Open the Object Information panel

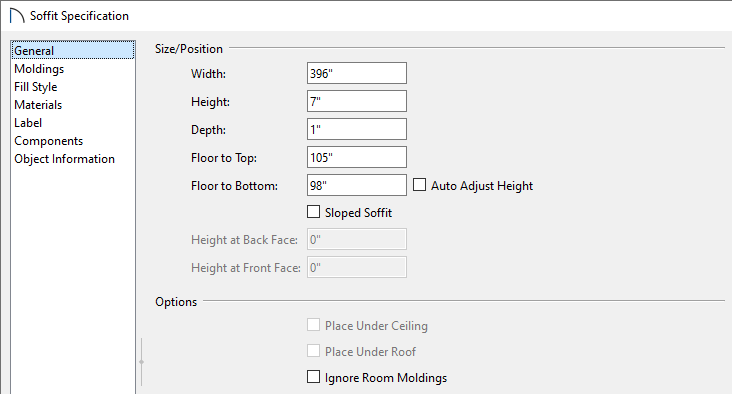(x=64, y=159)
